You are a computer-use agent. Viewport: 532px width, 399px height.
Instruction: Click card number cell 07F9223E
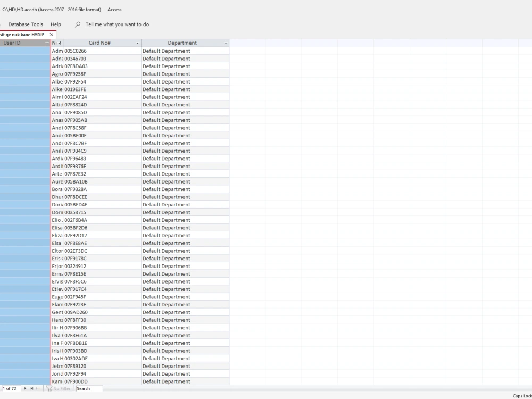[102, 305]
